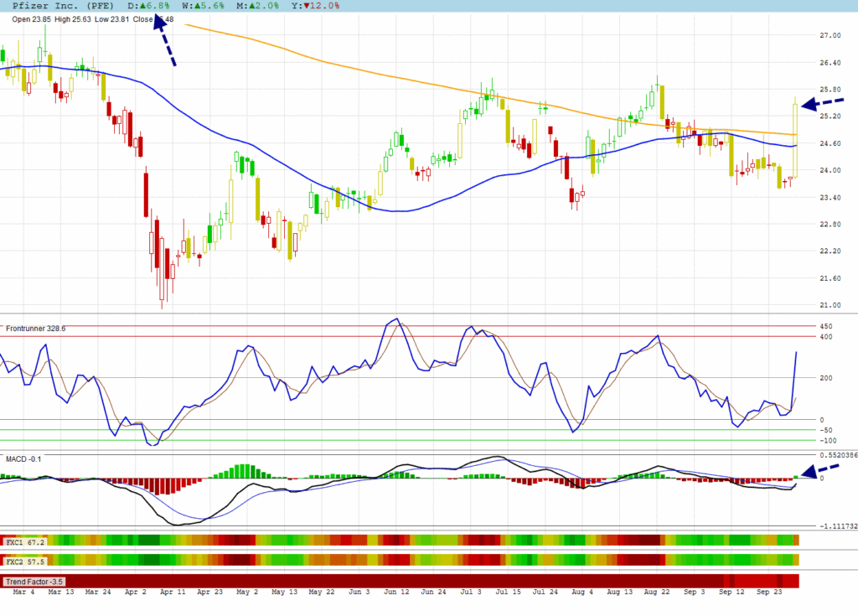Click the MACD -0.1 indicator label
The width and height of the screenshot is (858, 616).
[23, 459]
